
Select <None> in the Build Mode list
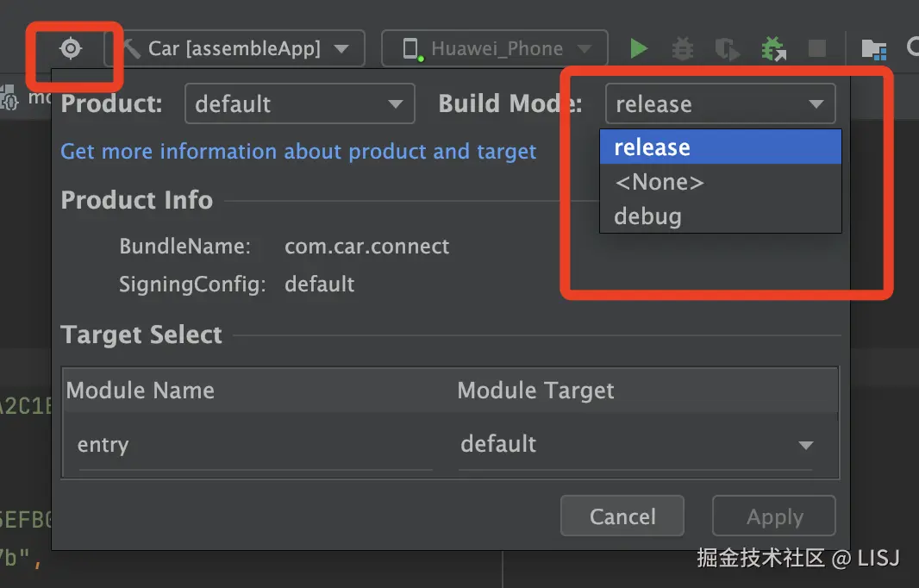click(659, 182)
